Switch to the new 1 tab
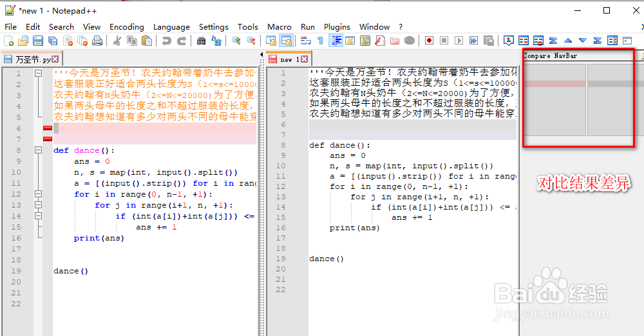 [x=289, y=59]
